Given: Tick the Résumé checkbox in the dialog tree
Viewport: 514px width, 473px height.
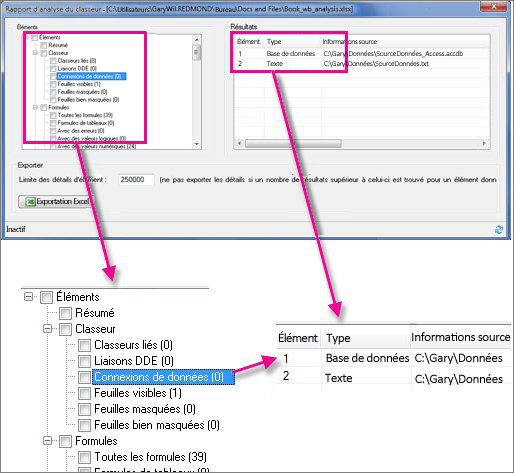Looking at the screenshot, I should tap(44, 45).
